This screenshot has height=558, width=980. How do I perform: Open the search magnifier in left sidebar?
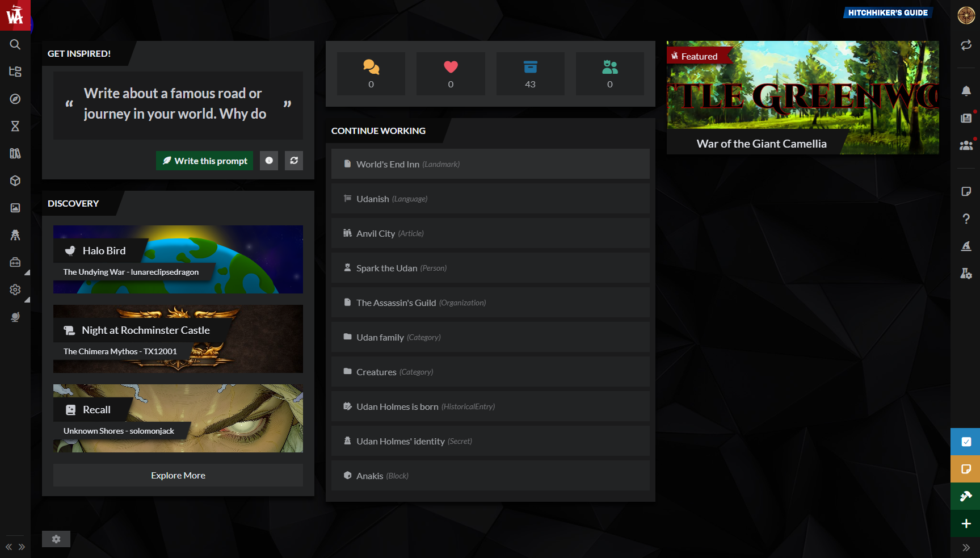click(15, 44)
